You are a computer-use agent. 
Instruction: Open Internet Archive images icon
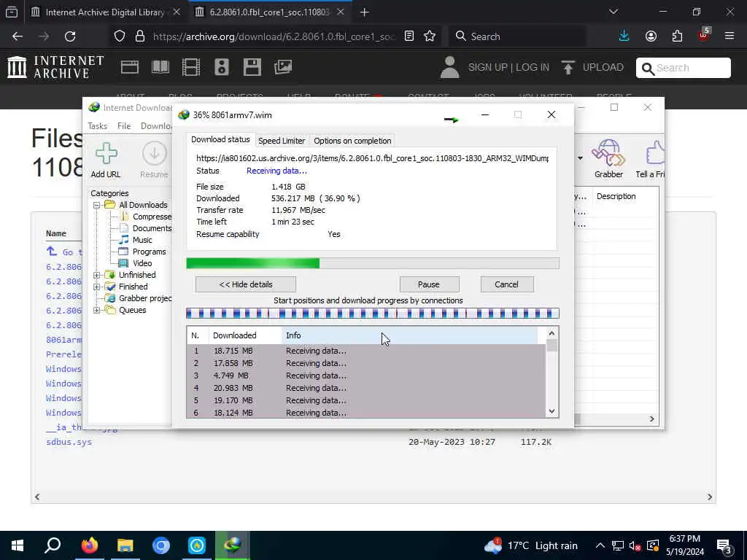tap(282, 67)
